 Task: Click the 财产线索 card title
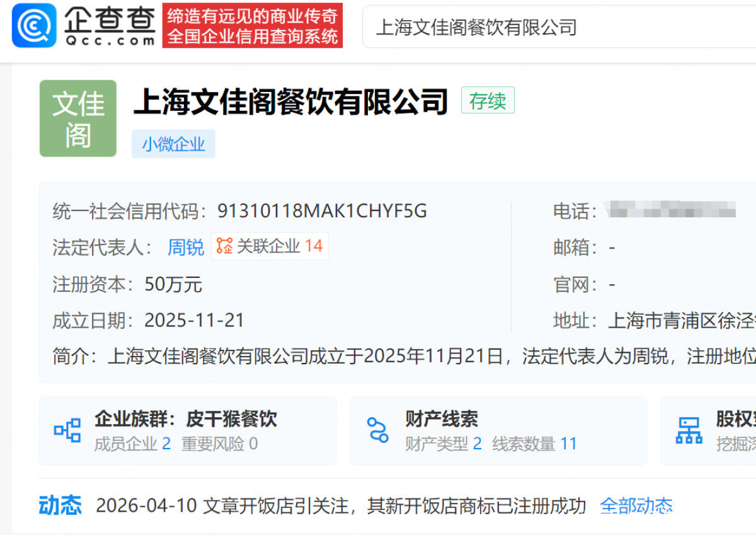coord(442,419)
